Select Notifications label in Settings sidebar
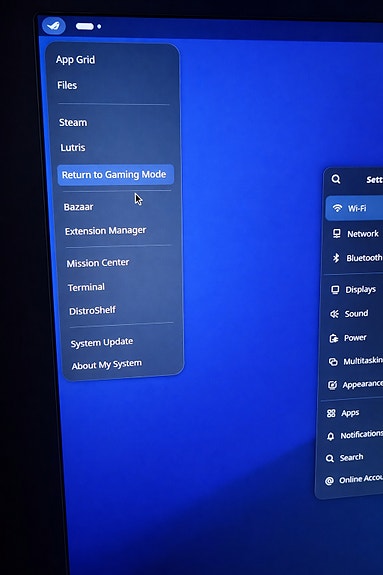 click(361, 435)
